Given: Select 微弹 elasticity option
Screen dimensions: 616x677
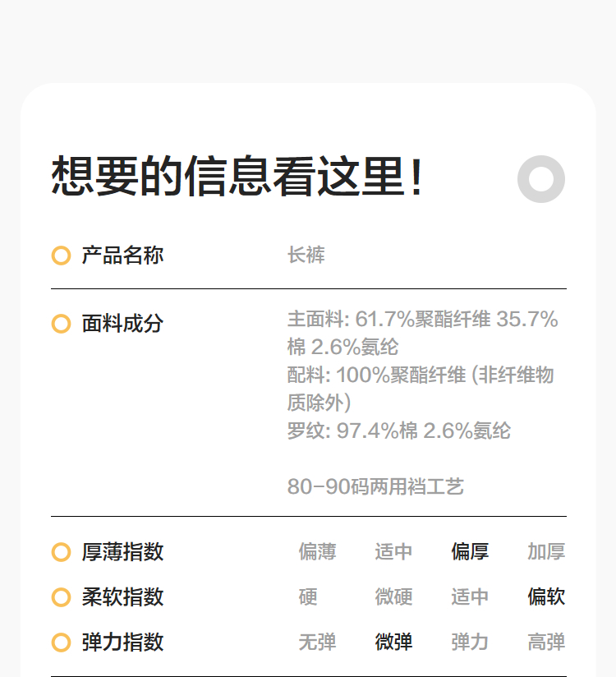Looking at the screenshot, I should pos(393,642).
